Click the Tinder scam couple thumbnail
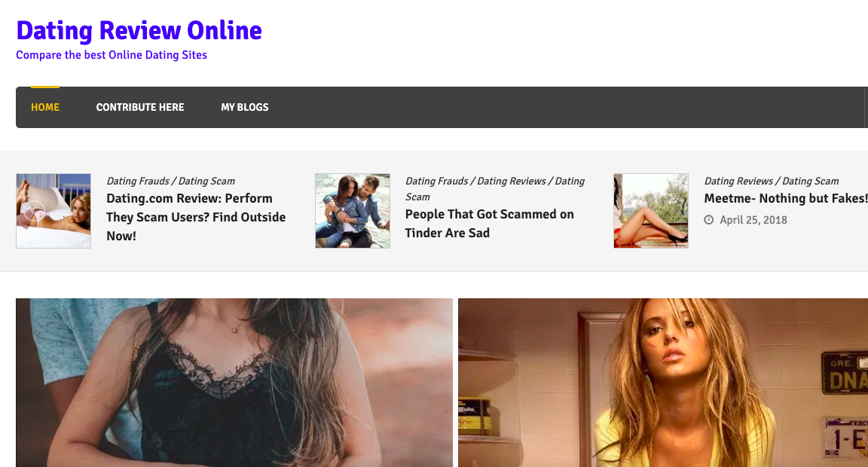 353,211
